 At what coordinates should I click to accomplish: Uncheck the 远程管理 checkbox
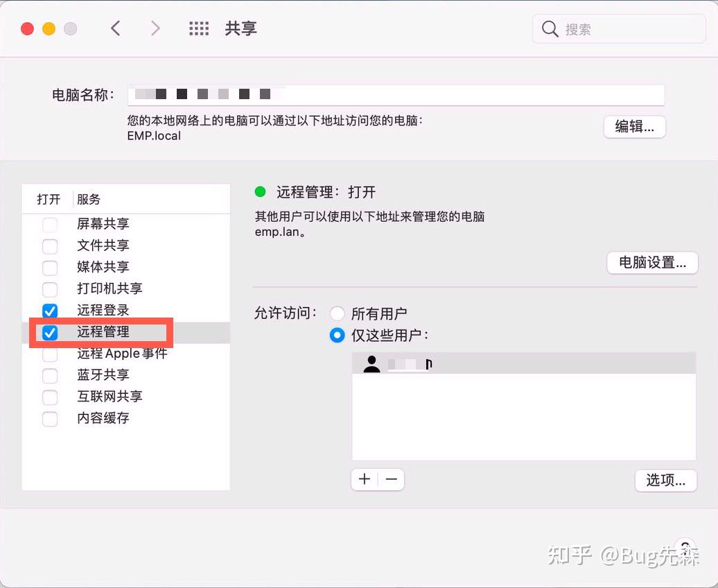coord(50,333)
